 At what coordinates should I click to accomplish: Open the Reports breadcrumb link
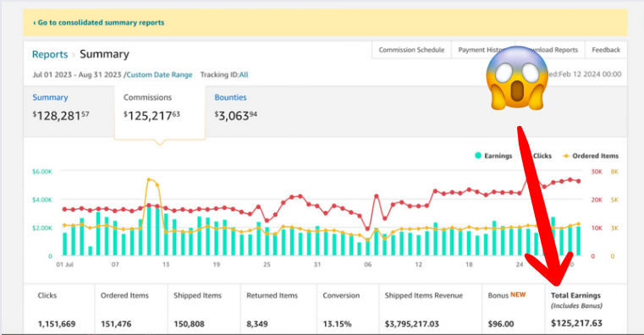pyautogui.click(x=50, y=55)
